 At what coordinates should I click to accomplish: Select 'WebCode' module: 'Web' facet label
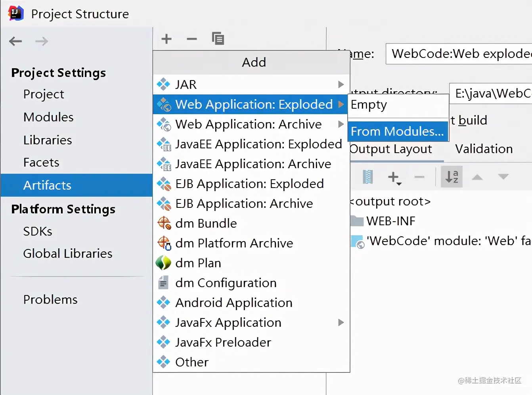point(449,241)
